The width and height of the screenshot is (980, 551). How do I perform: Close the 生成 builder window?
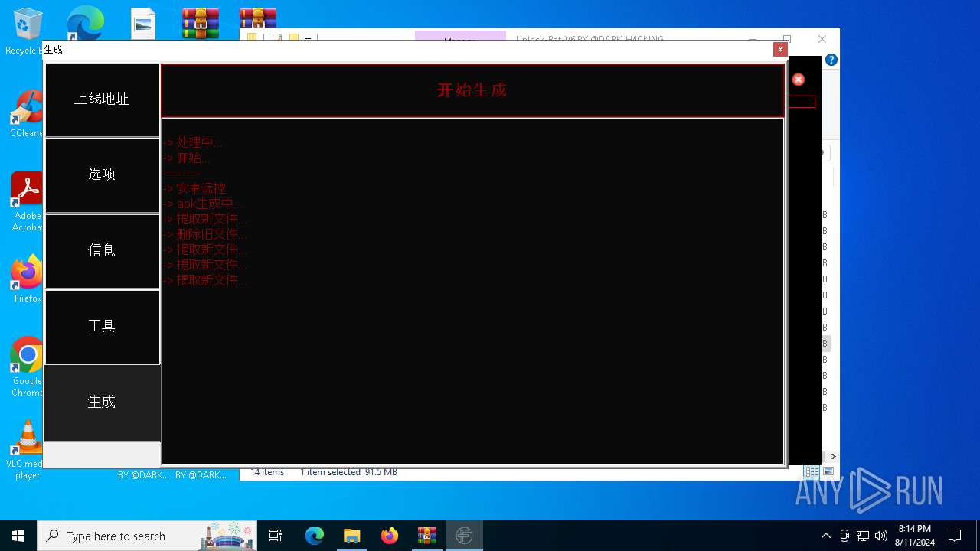click(x=780, y=49)
